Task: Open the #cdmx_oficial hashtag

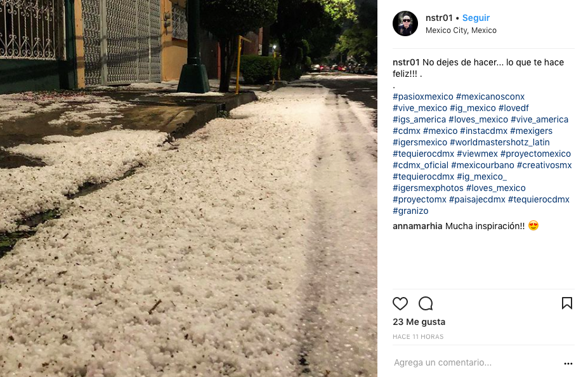Action: point(421,165)
